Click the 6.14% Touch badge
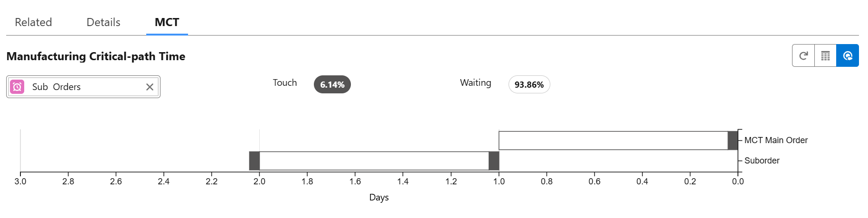This screenshot has width=868, height=218. tap(332, 85)
